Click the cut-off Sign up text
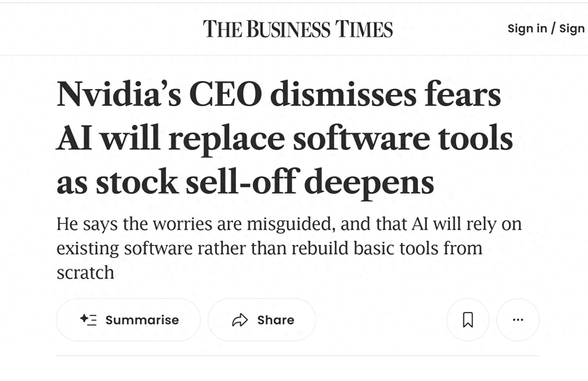Image resolution: width=588 pixels, height=381 pixels. pos(572,29)
